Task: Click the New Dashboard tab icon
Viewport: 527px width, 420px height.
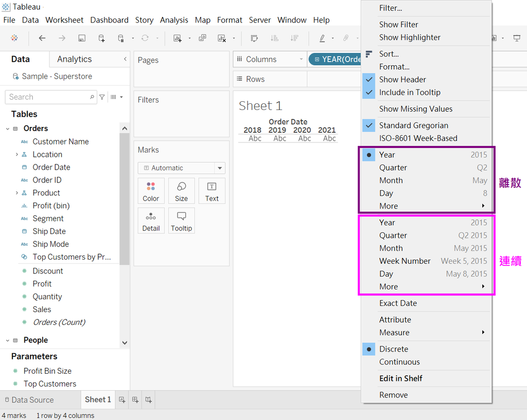Action: 135,399
